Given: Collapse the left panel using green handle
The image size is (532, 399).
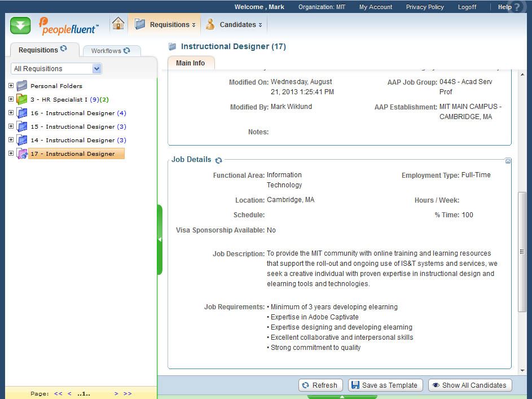Looking at the screenshot, I should click(160, 239).
